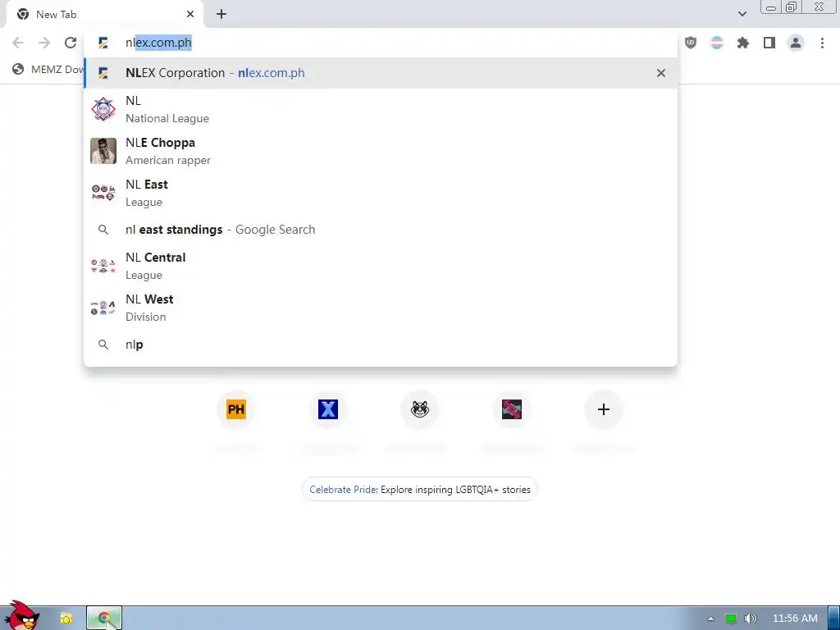The width and height of the screenshot is (840, 630).
Task: Click the Show Desktop strip
Action: point(833,619)
